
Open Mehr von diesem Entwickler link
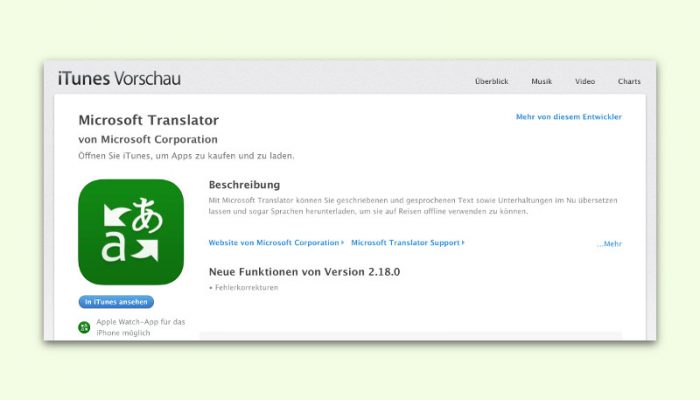[569, 117]
